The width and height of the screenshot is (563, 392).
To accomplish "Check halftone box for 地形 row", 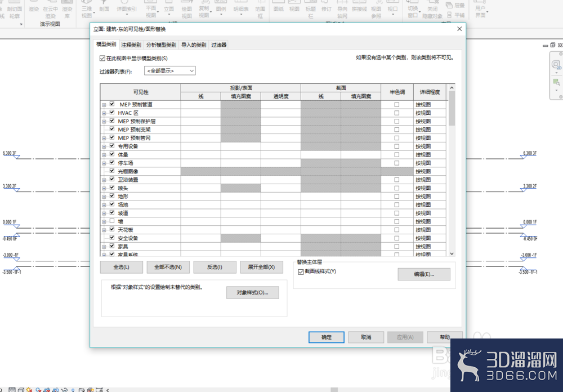I will coord(397,196).
